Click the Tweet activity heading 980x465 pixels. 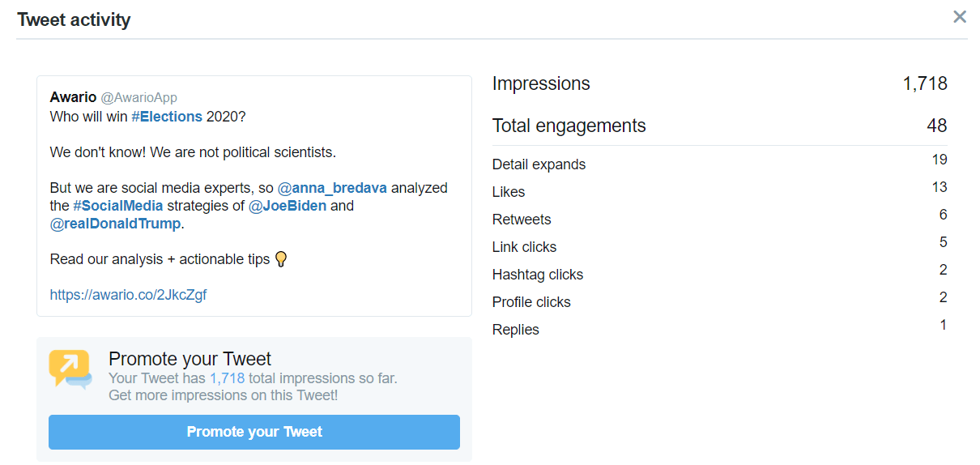(x=74, y=19)
